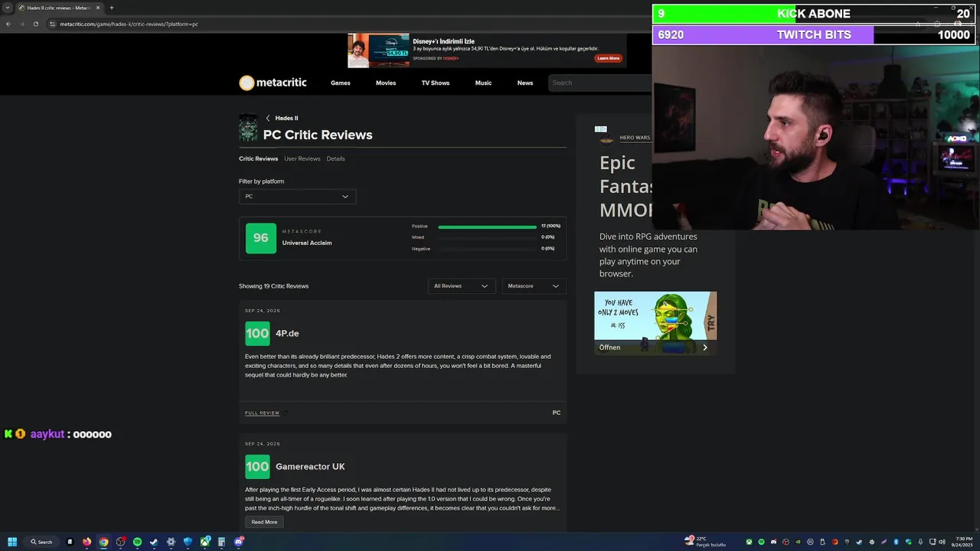The height and width of the screenshot is (551, 980).
Task: Open FULL REVIEW link for 4P.de
Action: (x=262, y=413)
